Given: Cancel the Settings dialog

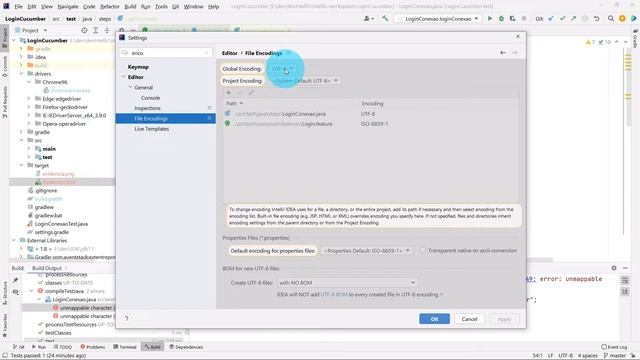Looking at the screenshot, I should [469, 319].
